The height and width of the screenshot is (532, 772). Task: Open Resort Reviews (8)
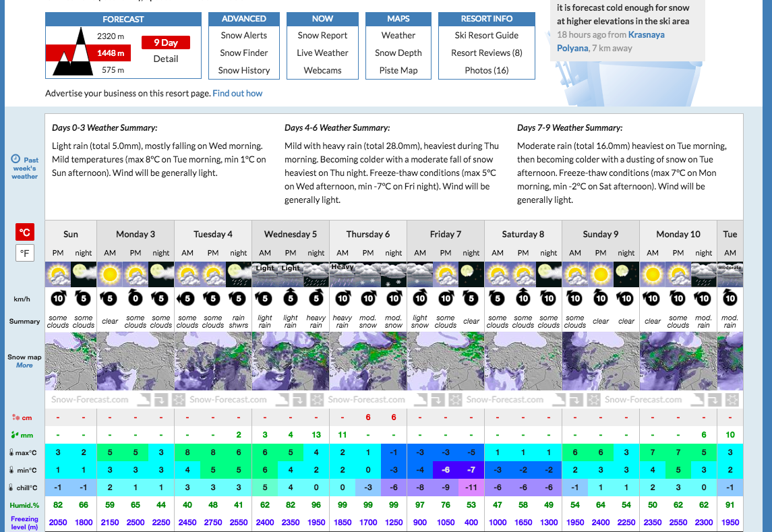click(486, 53)
